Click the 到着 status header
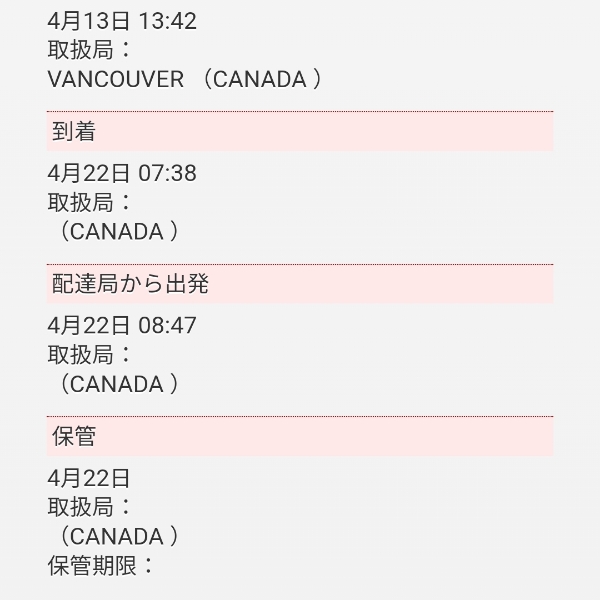The width and height of the screenshot is (600, 600). tap(74, 132)
